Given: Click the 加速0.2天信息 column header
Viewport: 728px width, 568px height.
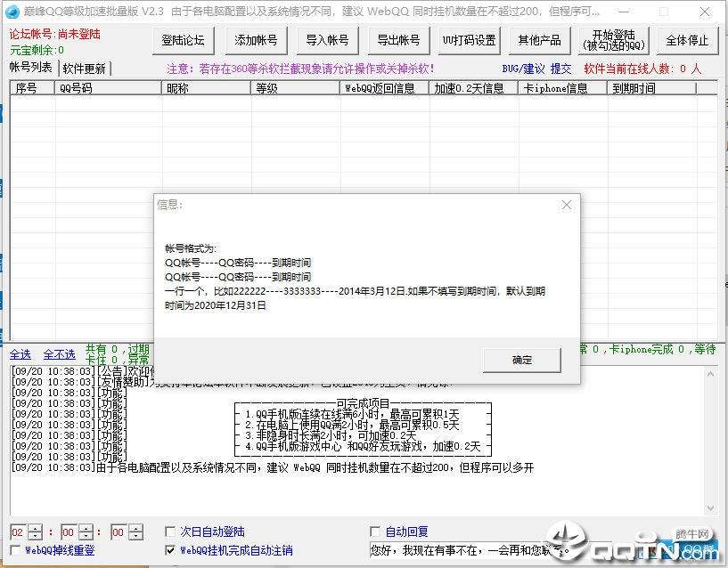Looking at the screenshot, I should pos(473,88).
